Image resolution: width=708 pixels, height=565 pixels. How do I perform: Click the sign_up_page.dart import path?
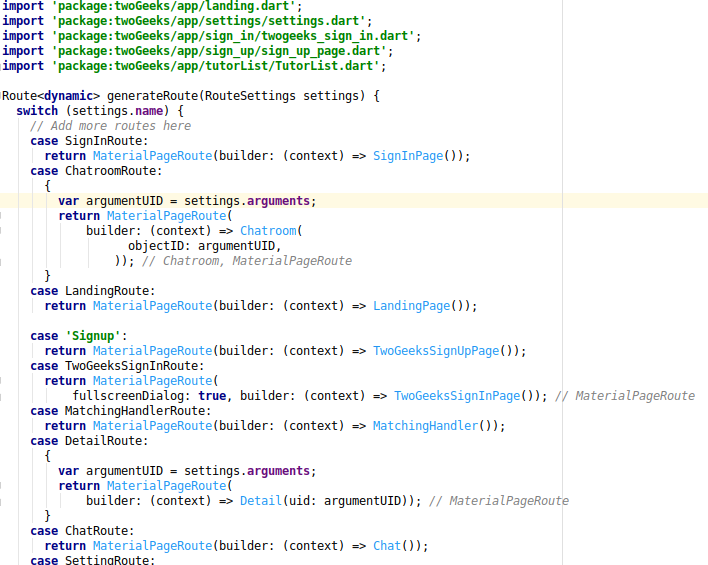click(x=219, y=51)
